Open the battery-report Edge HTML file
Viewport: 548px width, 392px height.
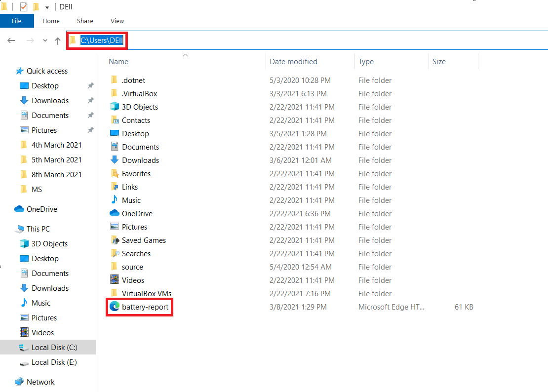[x=139, y=307]
